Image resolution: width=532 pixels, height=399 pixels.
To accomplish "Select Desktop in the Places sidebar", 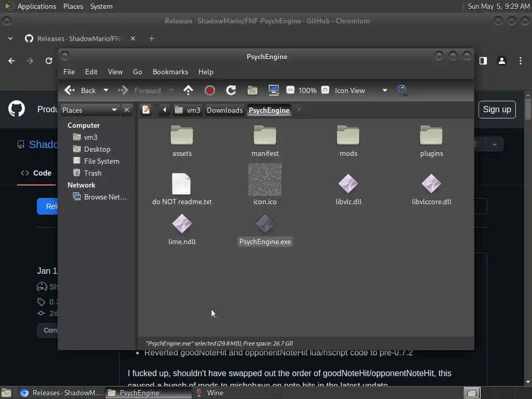I will (97, 149).
